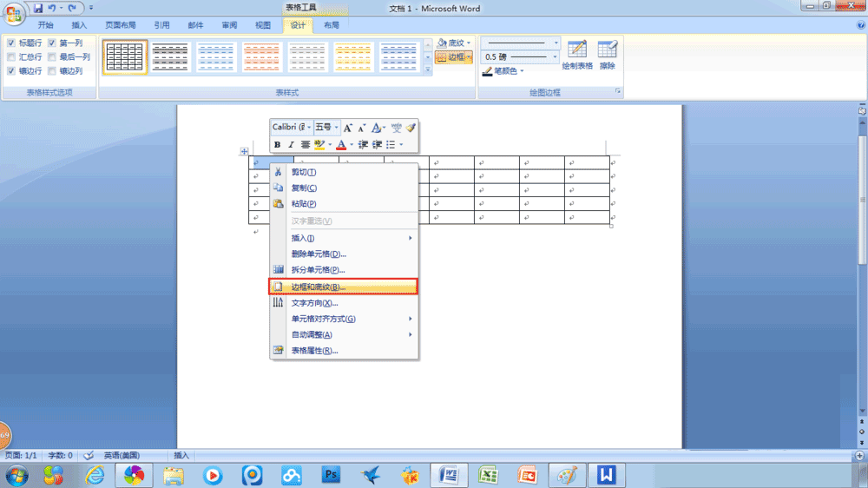
Task: Click 英语(美国) language in status bar
Action: [x=122, y=455]
